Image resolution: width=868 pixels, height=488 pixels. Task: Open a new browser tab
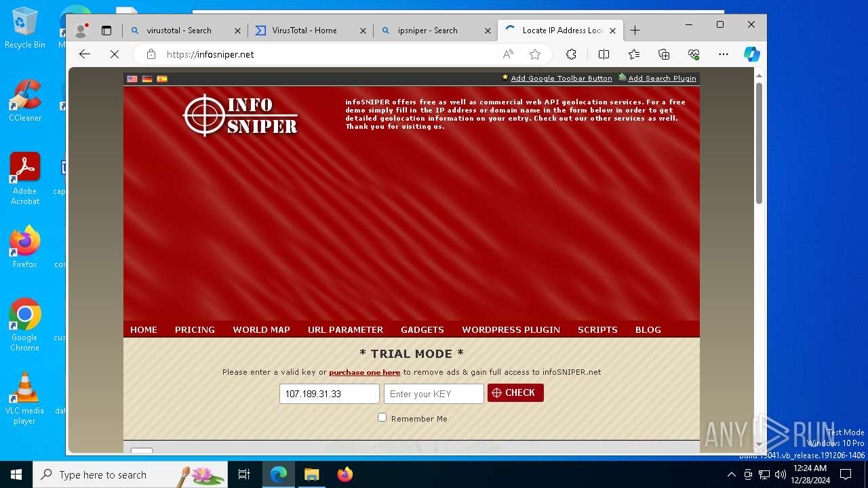(635, 30)
